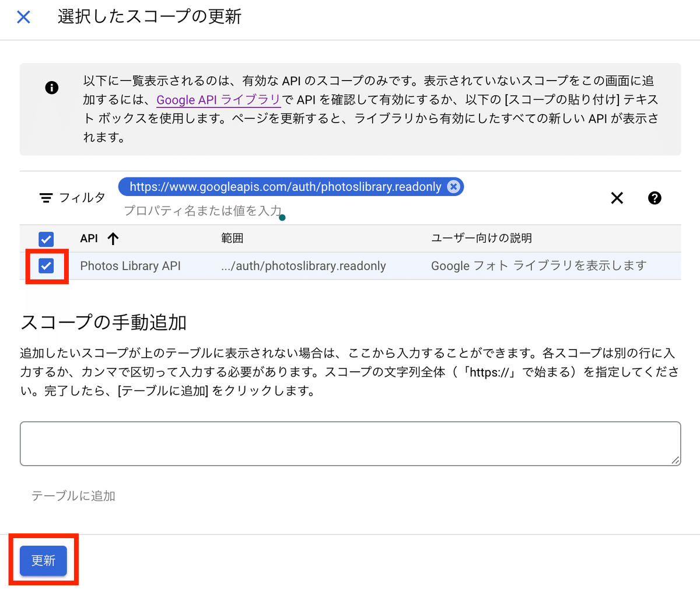
Task: Click the フィルタ filter icon
Action: (x=45, y=198)
